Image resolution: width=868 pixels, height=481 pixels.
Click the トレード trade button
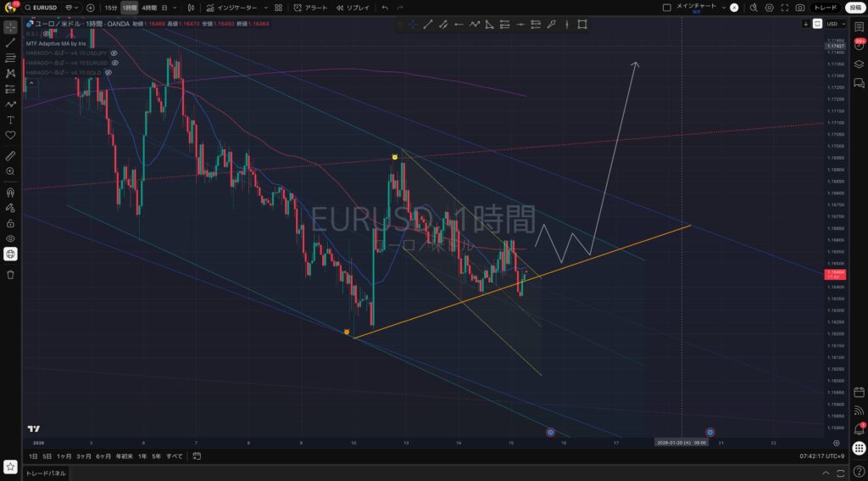826,8
